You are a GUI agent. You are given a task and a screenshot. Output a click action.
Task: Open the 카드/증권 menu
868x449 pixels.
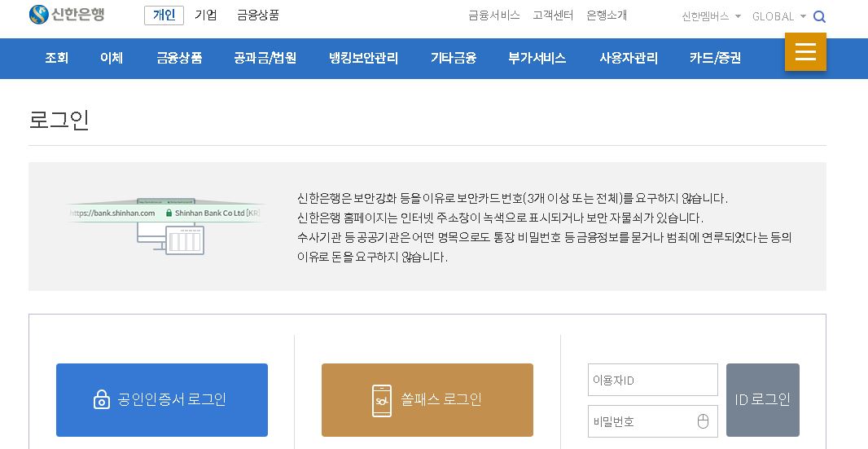click(715, 58)
